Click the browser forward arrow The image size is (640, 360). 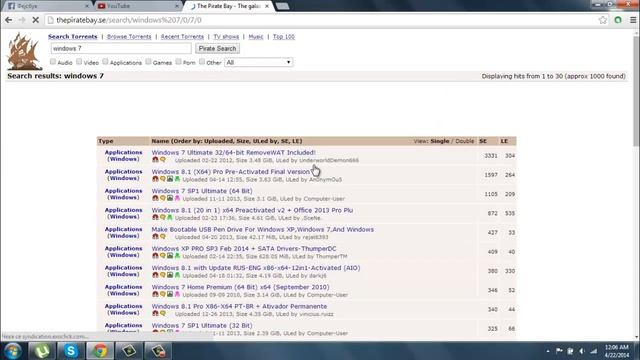point(22,20)
